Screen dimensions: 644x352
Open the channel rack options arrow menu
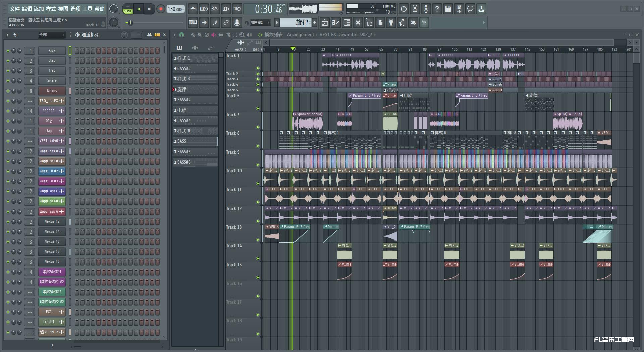click(x=7, y=35)
